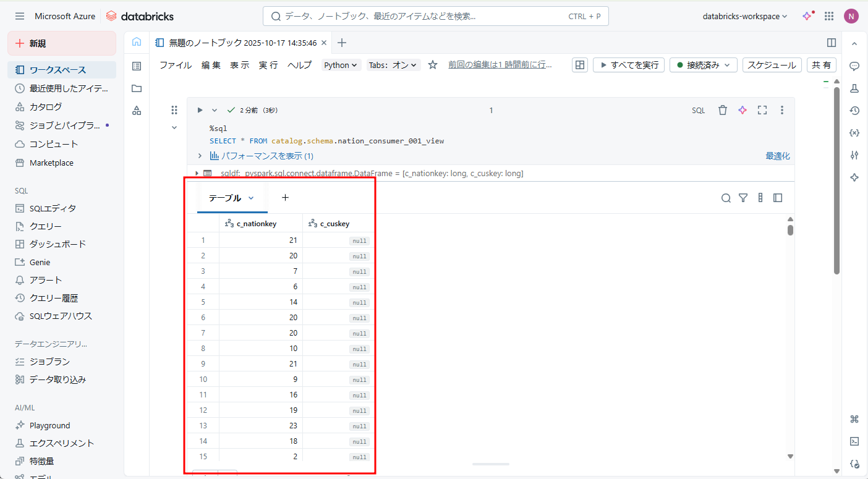Click the run cell play icon

[x=200, y=110]
